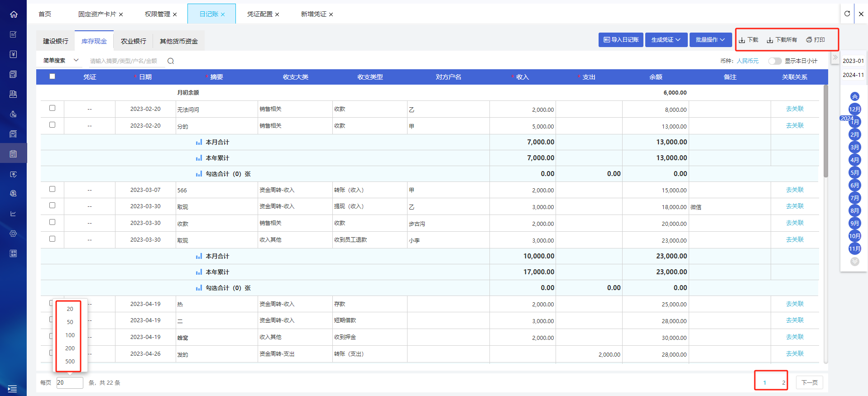This screenshot has height=396, width=868.
Task: Select the 9月 month marker
Action: 855,223
